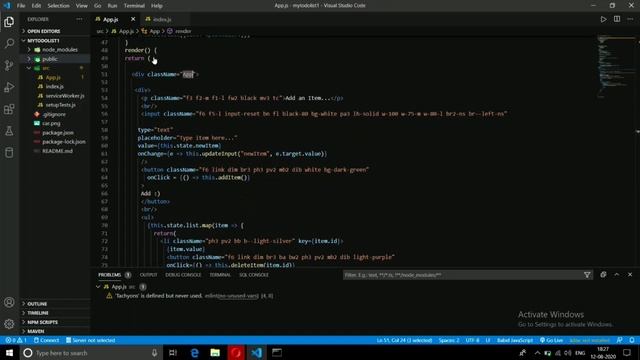Close the App.js editor tab
Screen dimensions: 640x360
tap(133, 19)
